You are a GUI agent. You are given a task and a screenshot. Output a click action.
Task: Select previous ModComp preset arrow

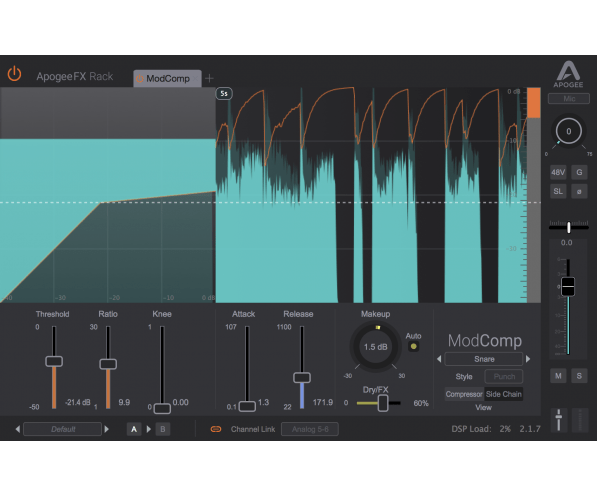[439, 359]
